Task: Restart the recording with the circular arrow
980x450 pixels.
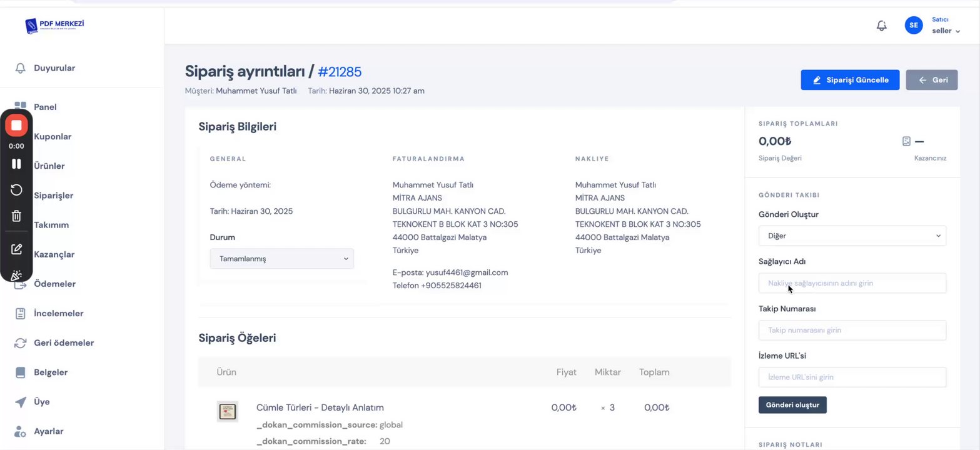Action: click(x=17, y=190)
